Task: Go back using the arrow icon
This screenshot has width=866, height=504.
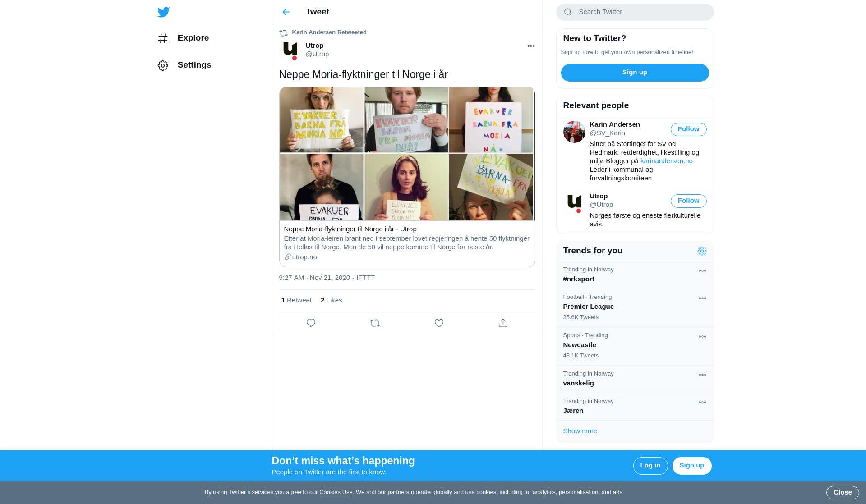Action: point(286,12)
